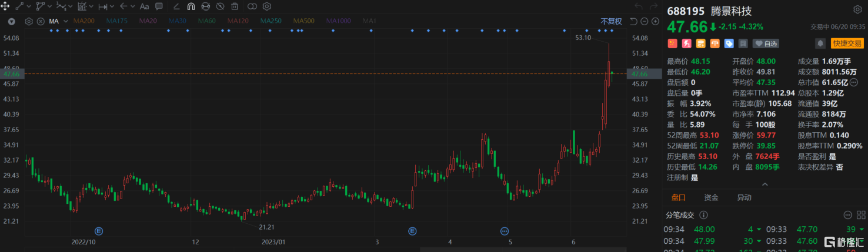Select the price range ruler tool

click(x=103, y=6)
